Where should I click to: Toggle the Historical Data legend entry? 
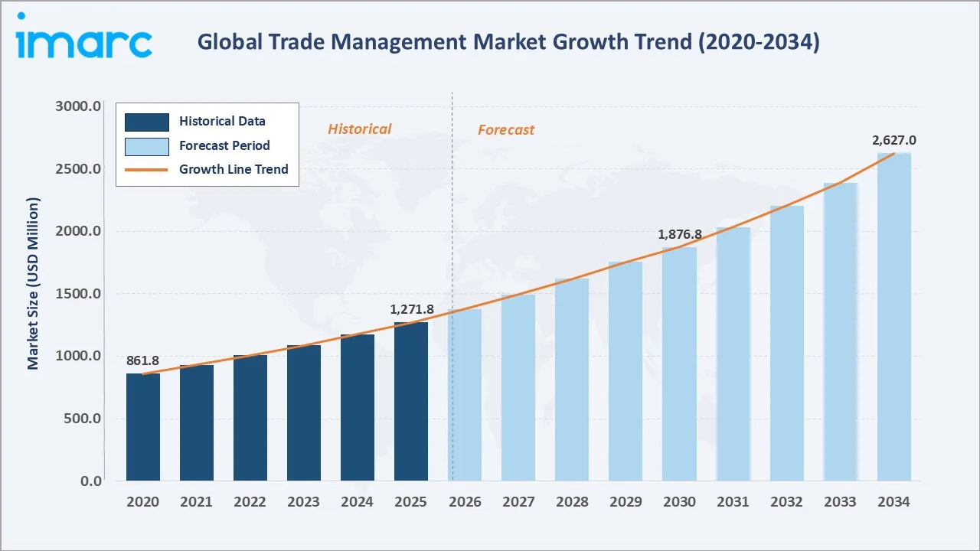tap(222, 121)
